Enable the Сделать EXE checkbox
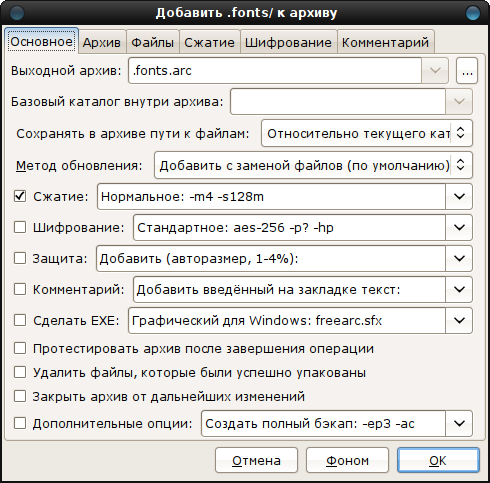490x483 pixels. [x=20, y=320]
